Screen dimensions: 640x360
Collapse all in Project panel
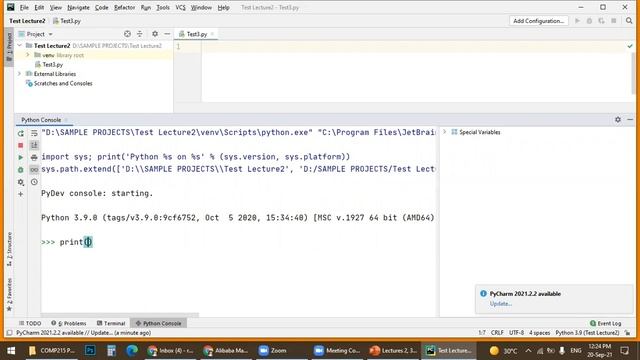140,34
